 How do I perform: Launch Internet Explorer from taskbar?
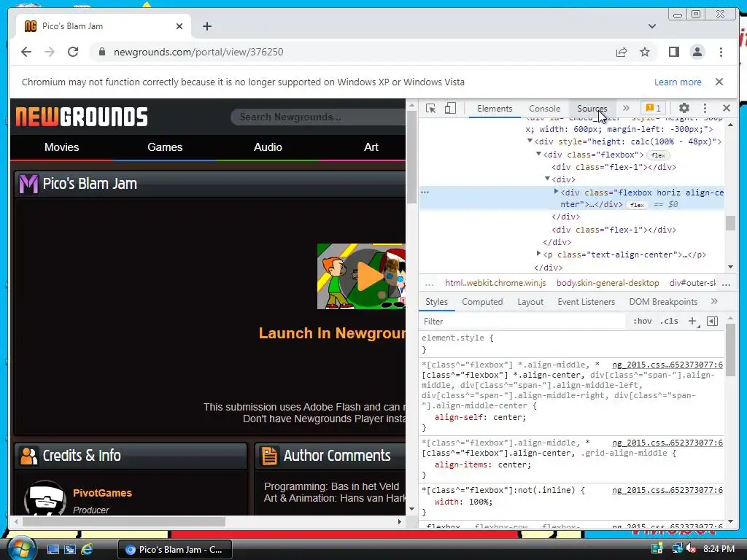pos(87,549)
